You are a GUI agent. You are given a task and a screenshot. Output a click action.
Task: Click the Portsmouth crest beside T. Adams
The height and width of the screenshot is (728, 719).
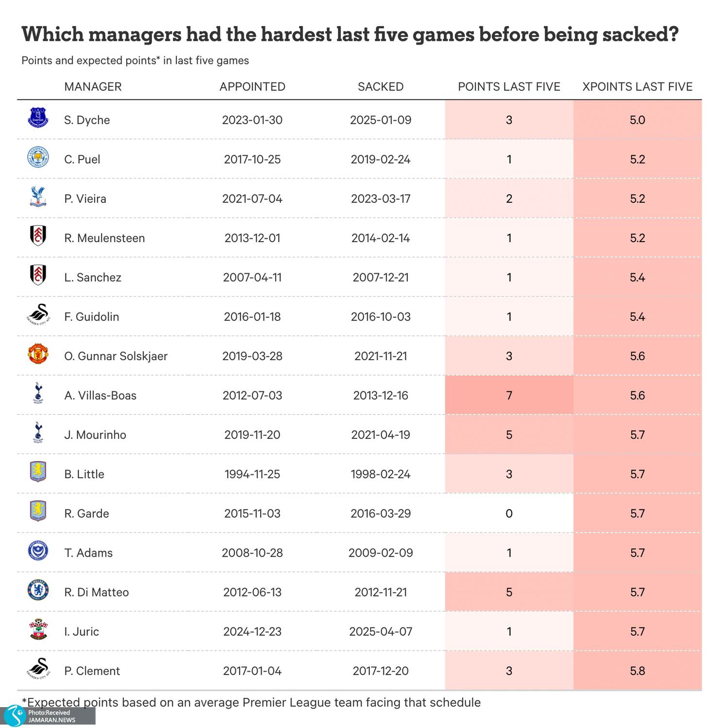point(38,551)
